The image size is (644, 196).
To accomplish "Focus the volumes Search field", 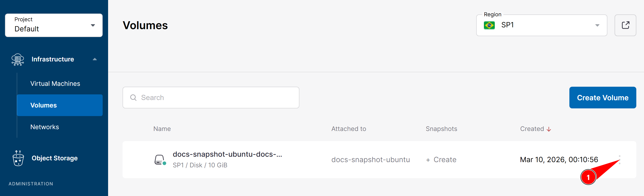I will (x=211, y=98).
